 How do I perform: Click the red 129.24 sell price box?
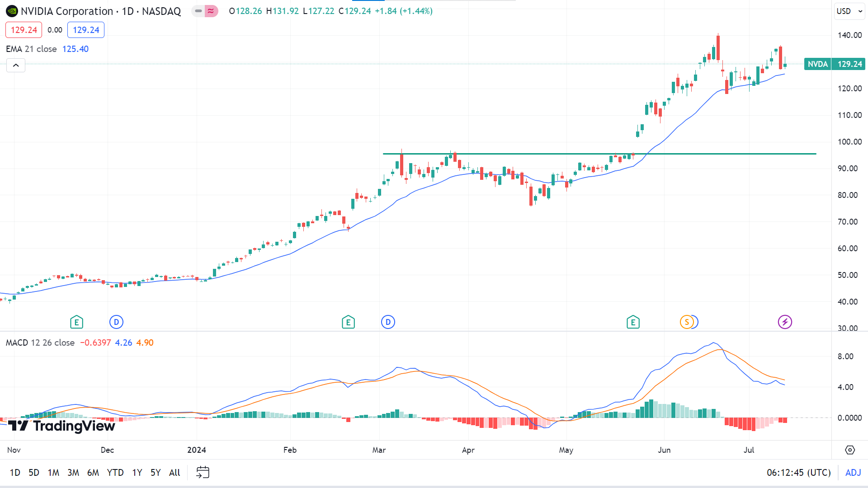click(x=24, y=30)
